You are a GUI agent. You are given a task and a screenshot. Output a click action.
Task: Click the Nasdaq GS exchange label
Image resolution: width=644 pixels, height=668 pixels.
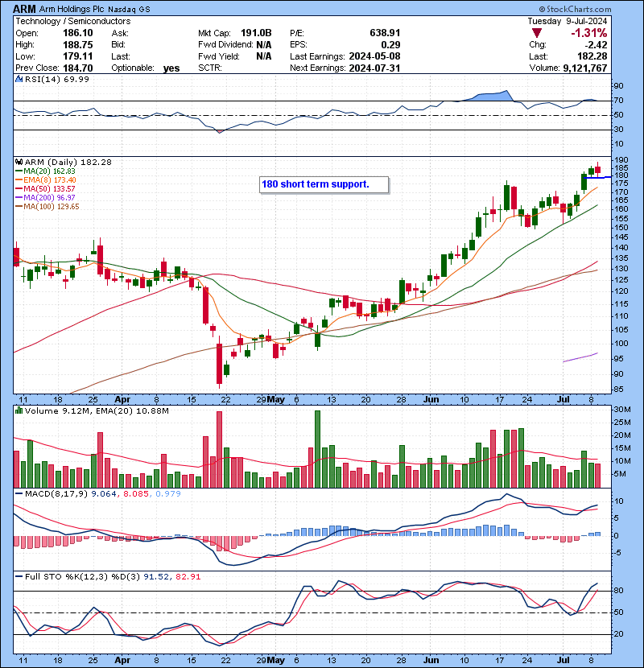[129, 9]
